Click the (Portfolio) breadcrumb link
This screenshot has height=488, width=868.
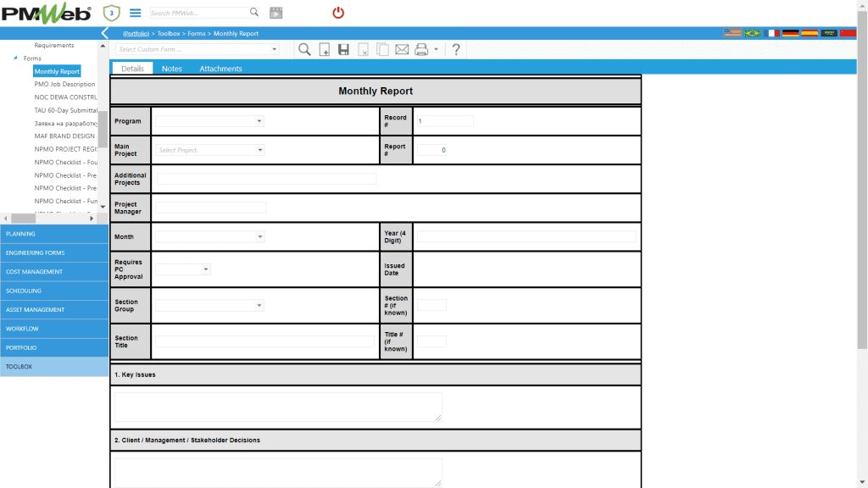[x=136, y=34]
